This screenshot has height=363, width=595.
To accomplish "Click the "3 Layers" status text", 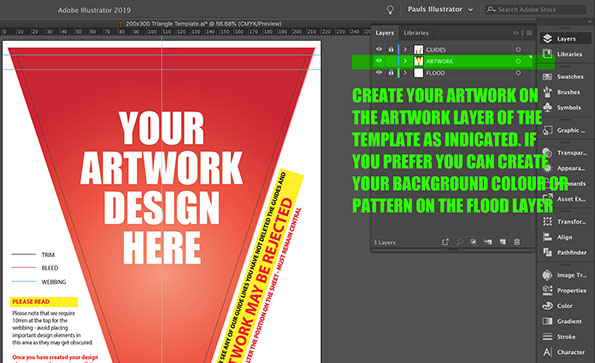I will tap(384, 242).
